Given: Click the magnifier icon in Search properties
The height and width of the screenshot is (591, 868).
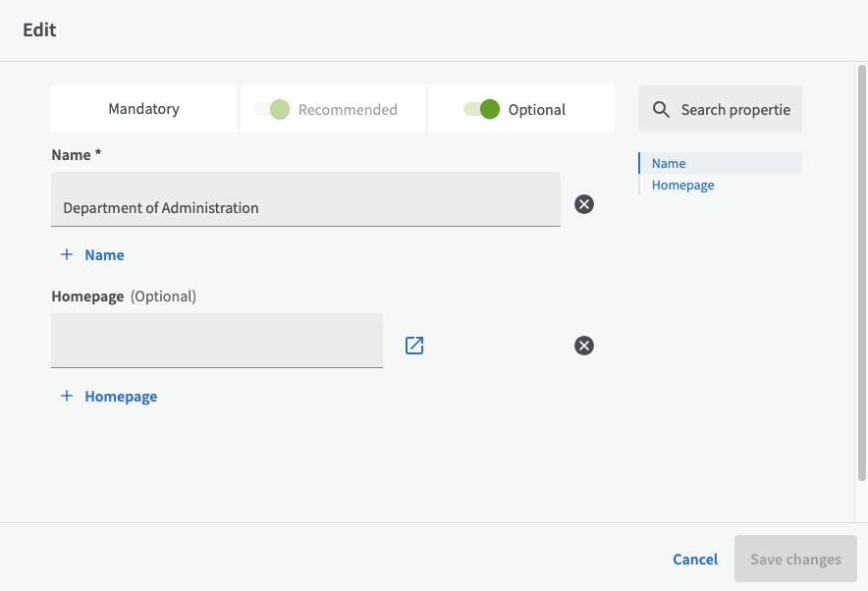Looking at the screenshot, I should point(661,109).
